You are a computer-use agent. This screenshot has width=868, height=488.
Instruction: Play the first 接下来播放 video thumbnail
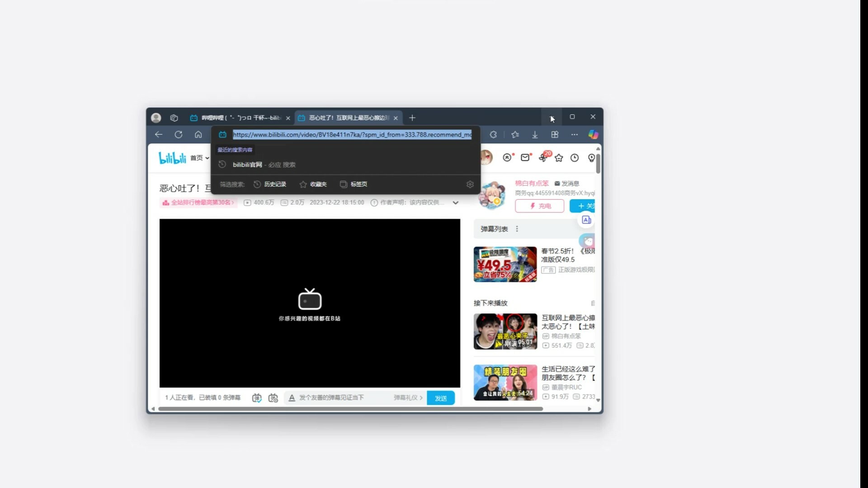tap(505, 331)
